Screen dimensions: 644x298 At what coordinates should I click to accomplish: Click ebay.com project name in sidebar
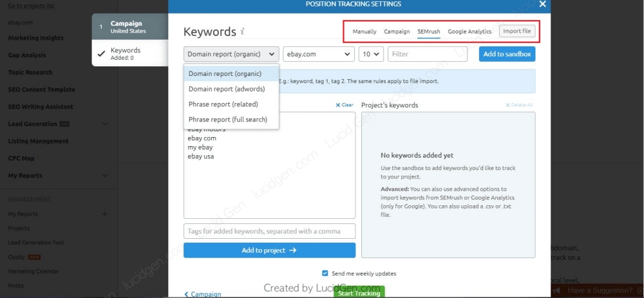click(x=21, y=23)
